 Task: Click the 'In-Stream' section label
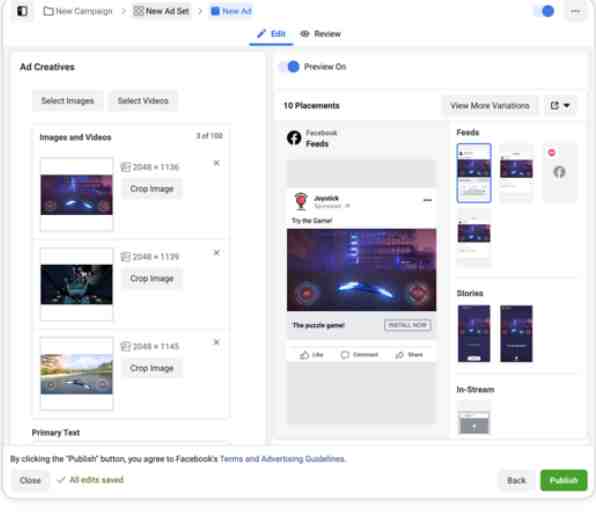click(x=475, y=389)
